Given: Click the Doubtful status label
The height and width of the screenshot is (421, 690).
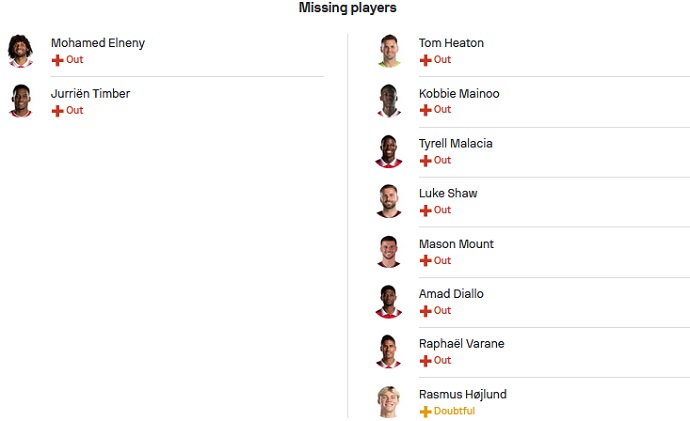Looking at the screenshot, I should (454, 411).
